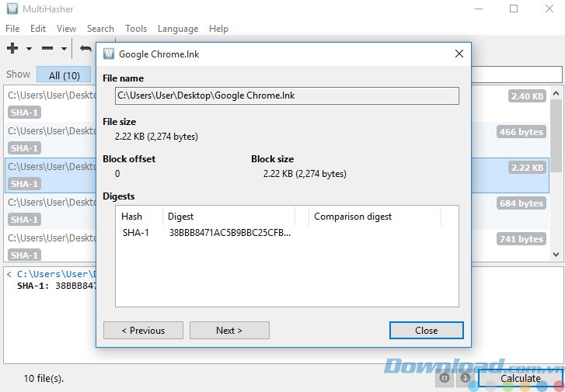Viewport: 565px width, 392px height.
Task: Click the pause icon near Calculate
Action: click(x=445, y=378)
